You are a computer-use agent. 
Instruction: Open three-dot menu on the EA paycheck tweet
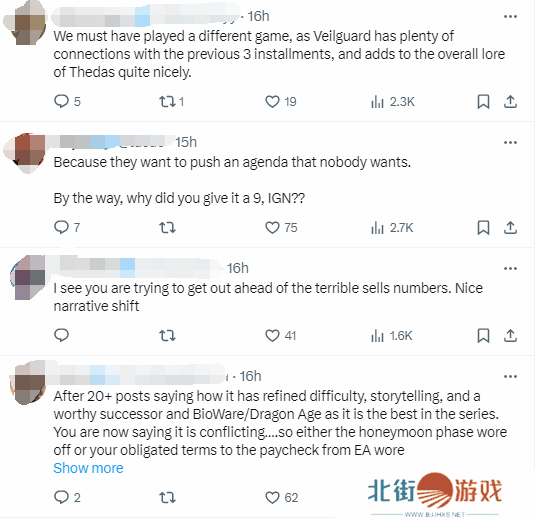coord(510,377)
